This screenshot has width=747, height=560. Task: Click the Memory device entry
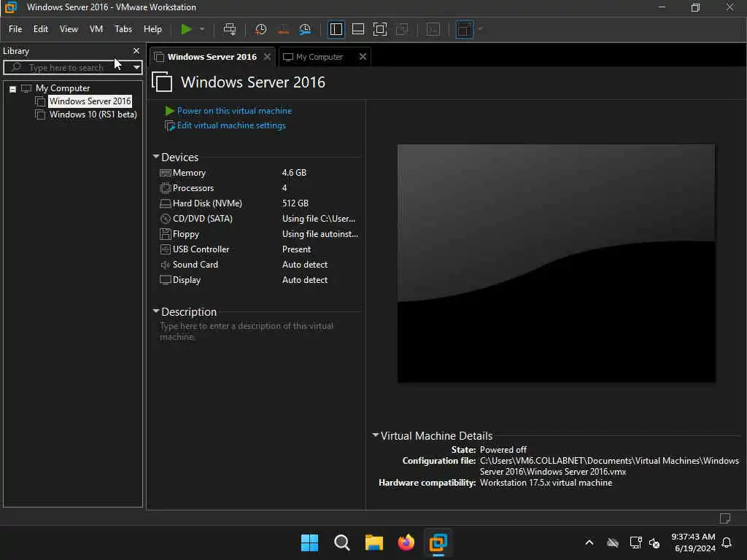[x=189, y=173]
